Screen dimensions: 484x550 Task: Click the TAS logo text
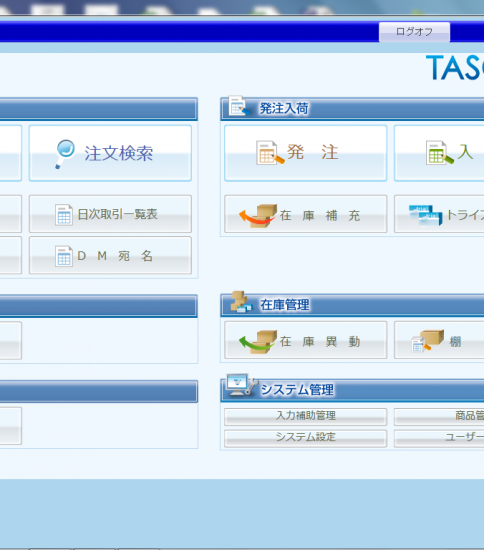tap(455, 68)
